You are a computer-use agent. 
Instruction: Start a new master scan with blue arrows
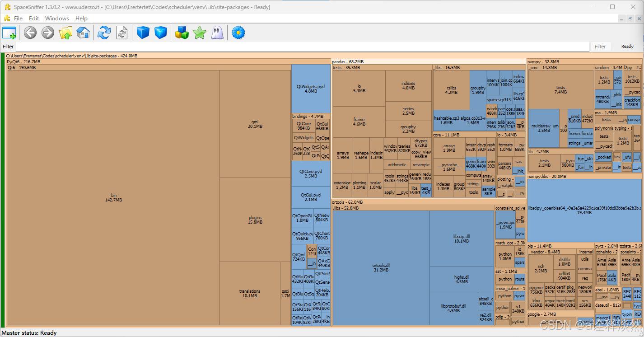(x=104, y=33)
